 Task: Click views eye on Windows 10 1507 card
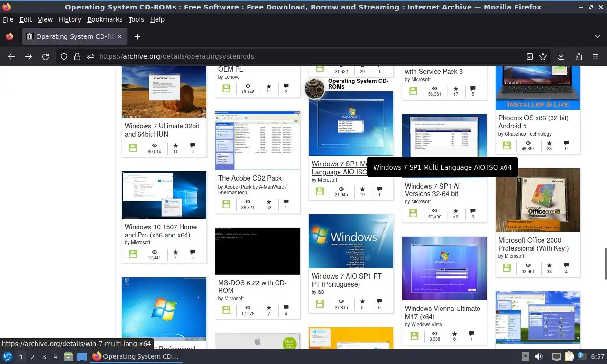pos(154,252)
